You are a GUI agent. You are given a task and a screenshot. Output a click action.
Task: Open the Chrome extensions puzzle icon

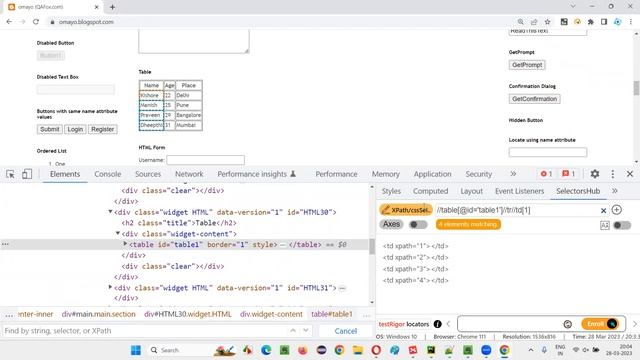[x=591, y=22]
